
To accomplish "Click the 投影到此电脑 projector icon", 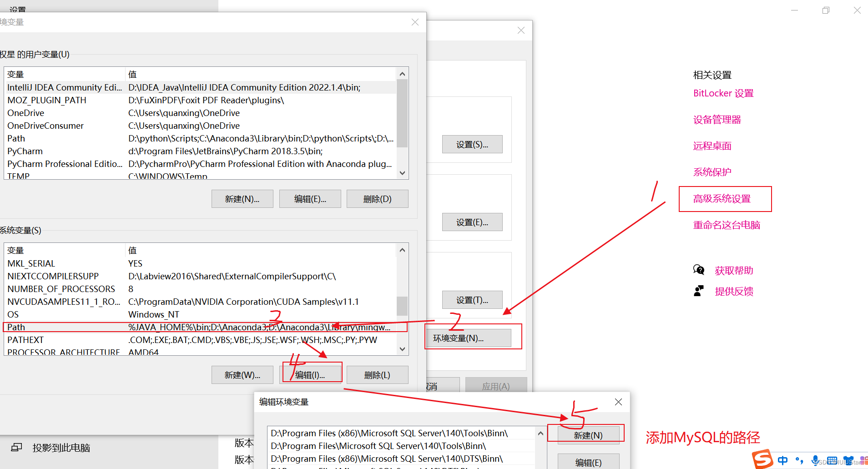I will point(16,448).
